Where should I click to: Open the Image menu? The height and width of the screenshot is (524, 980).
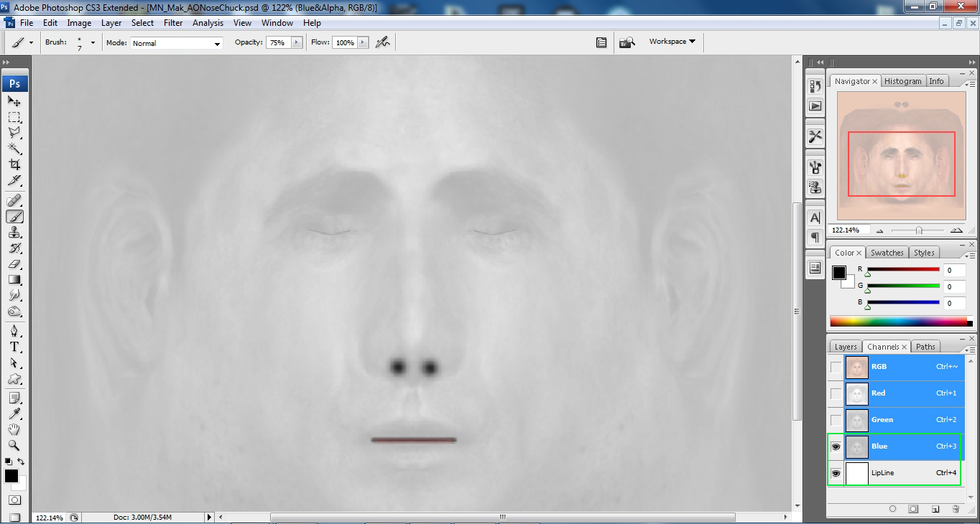click(79, 23)
